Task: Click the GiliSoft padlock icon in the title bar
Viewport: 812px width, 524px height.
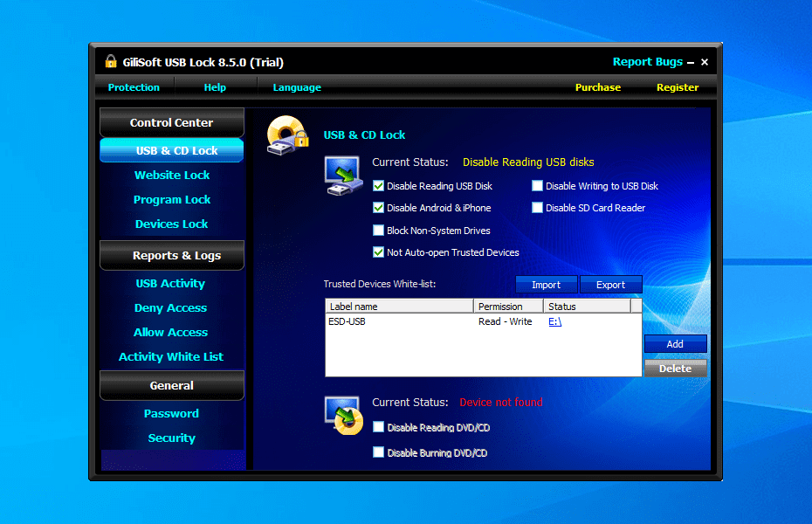Action: [110, 62]
